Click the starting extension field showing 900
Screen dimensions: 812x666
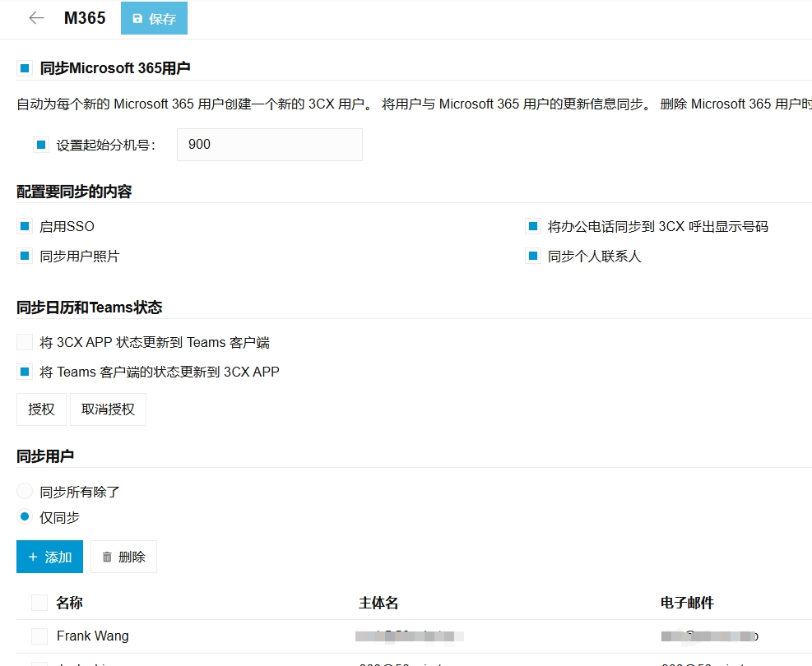pos(269,145)
